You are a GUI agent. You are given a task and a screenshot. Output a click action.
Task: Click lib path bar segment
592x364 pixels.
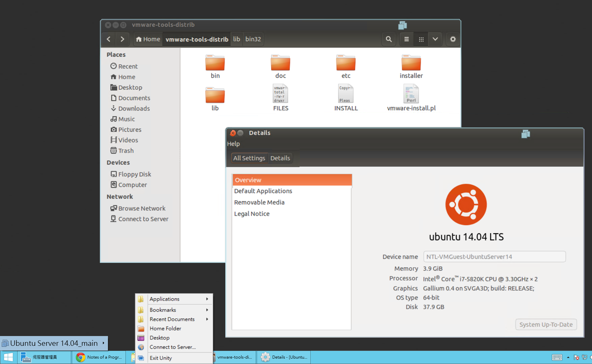pyautogui.click(x=236, y=39)
